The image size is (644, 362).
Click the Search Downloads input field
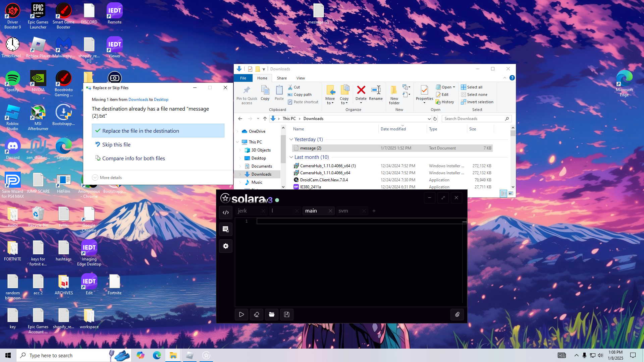coord(473,119)
